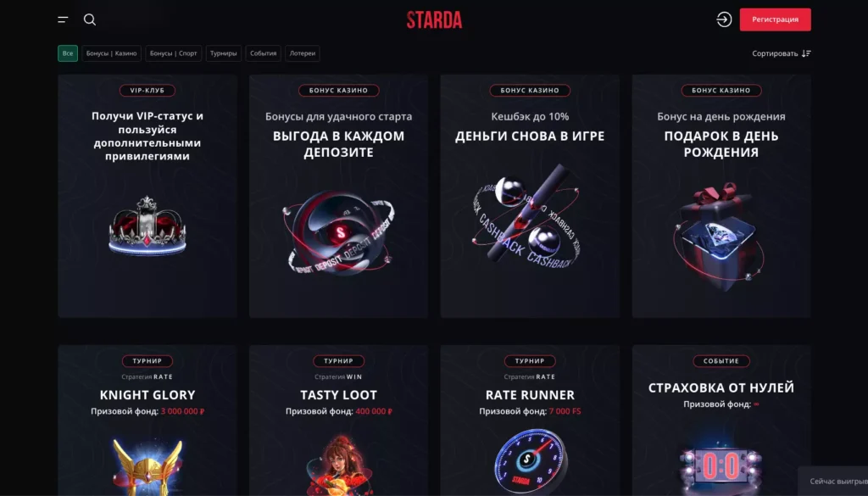This screenshot has height=496, width=868.
Task: Expand the Страховка от нулей event card
Action: click(720, 387)
